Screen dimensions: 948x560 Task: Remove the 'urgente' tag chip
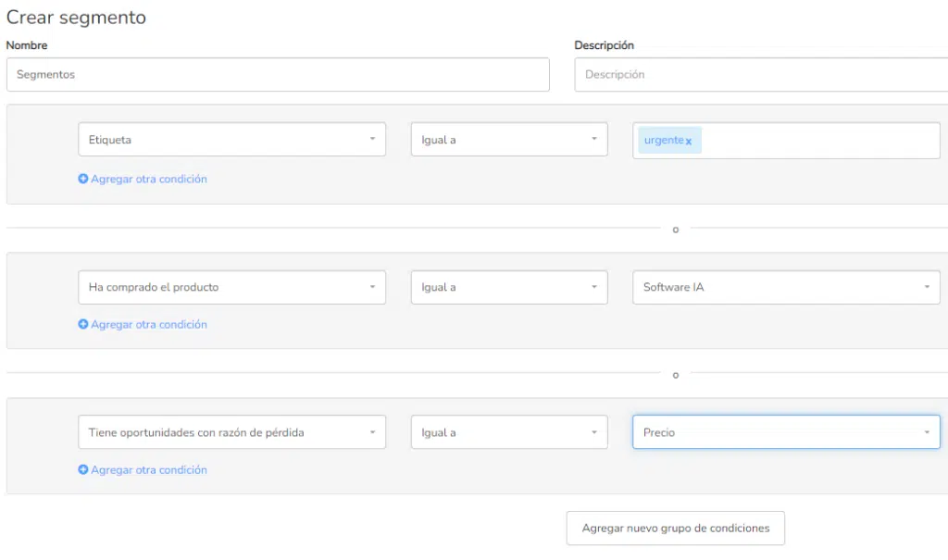689,141
